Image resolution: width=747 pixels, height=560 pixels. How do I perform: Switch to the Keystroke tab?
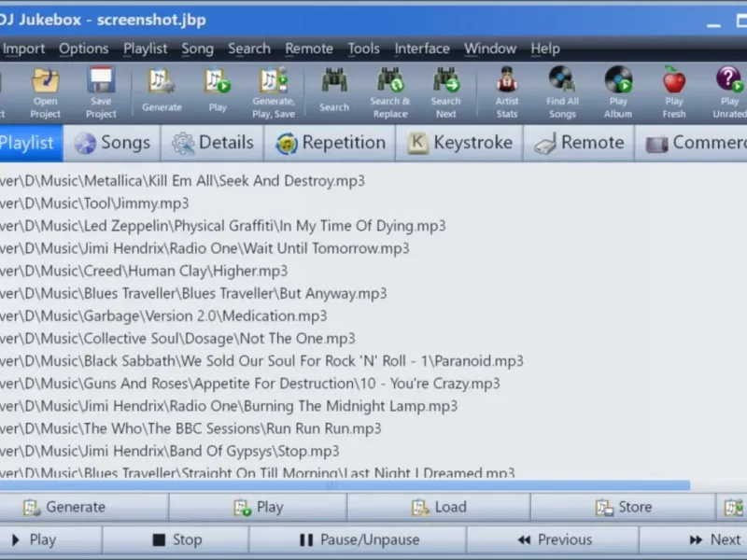coord(459,143)
